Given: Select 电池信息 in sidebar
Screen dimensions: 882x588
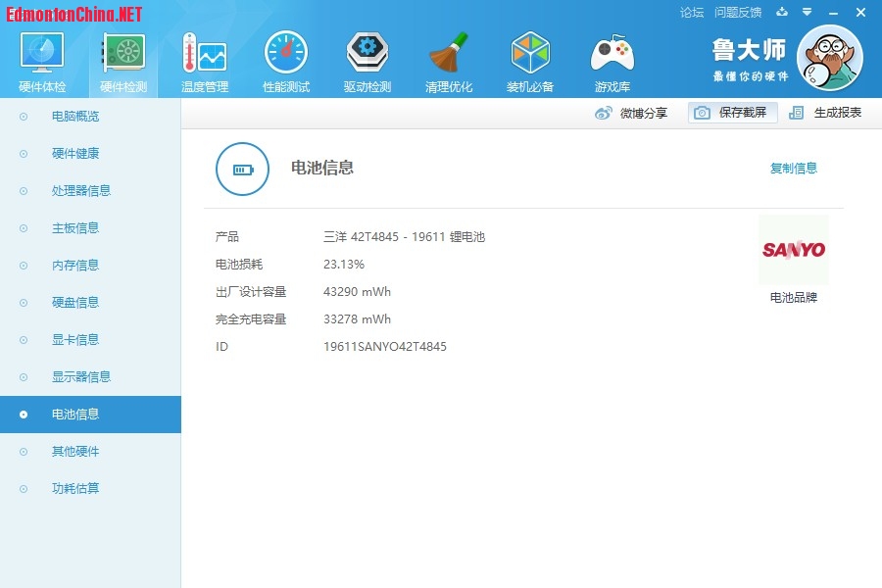Looking at the screenshot, I should point(90,415).
